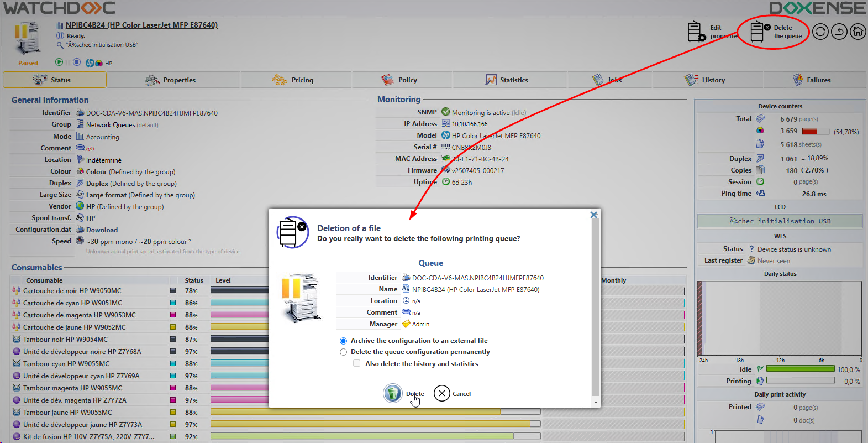Open Edit properties icon
This screenshot has width=868, height=443.
696,32
